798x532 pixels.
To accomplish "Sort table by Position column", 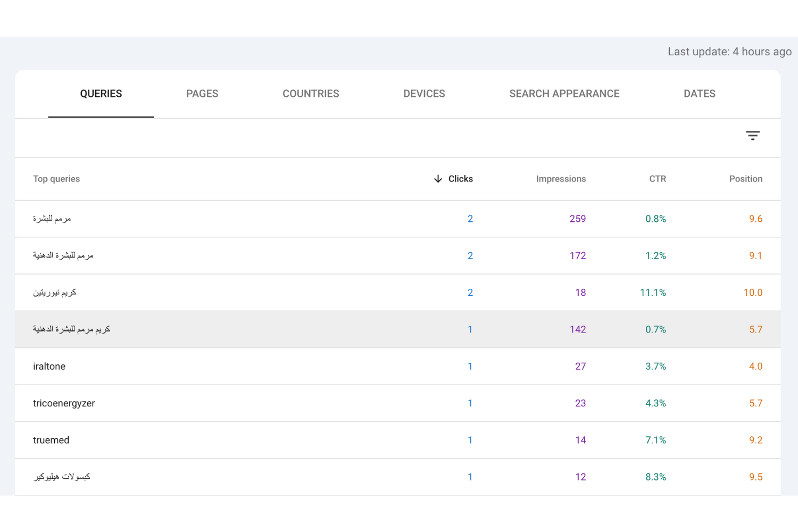I will (745, 179).
